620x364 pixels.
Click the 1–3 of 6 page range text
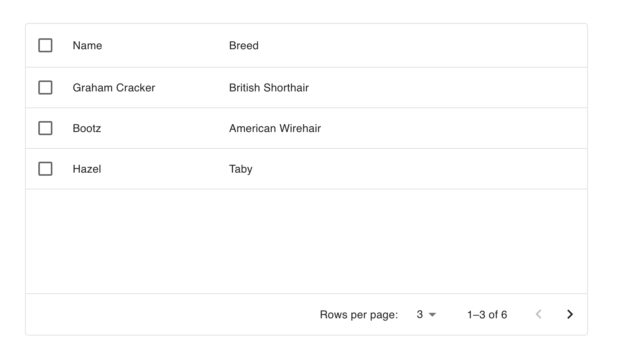pos(487,315)
